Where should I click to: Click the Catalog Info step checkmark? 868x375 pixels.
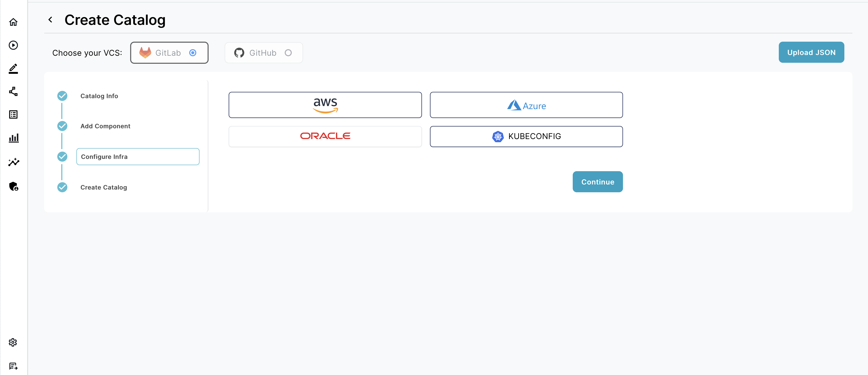coord(62,96)
